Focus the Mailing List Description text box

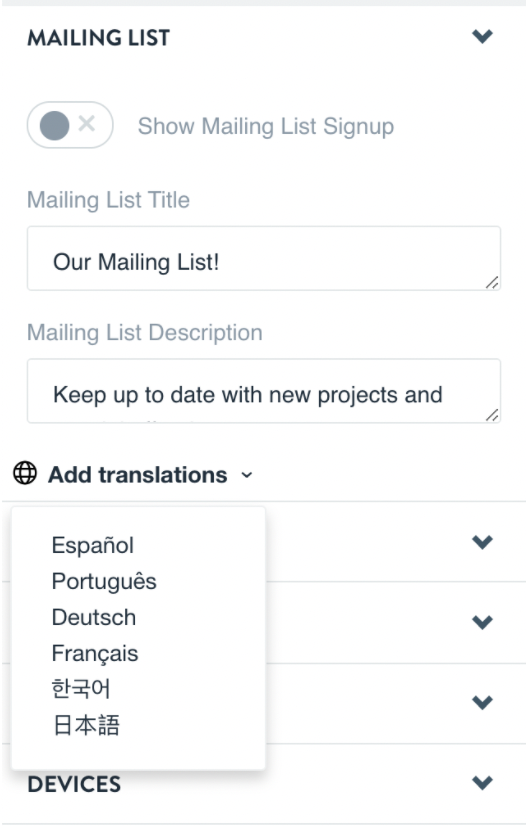click(x=264, y=391)
